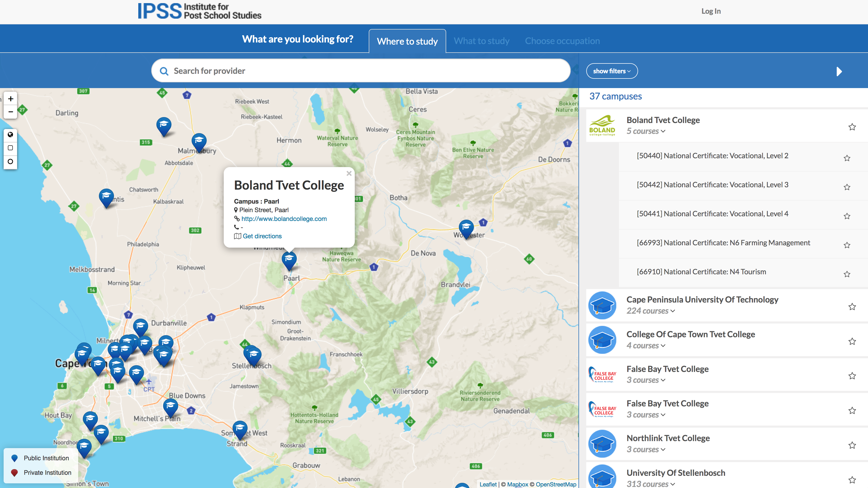Expand University Of Stellenbosch 313 courses

tap(650, 484)
